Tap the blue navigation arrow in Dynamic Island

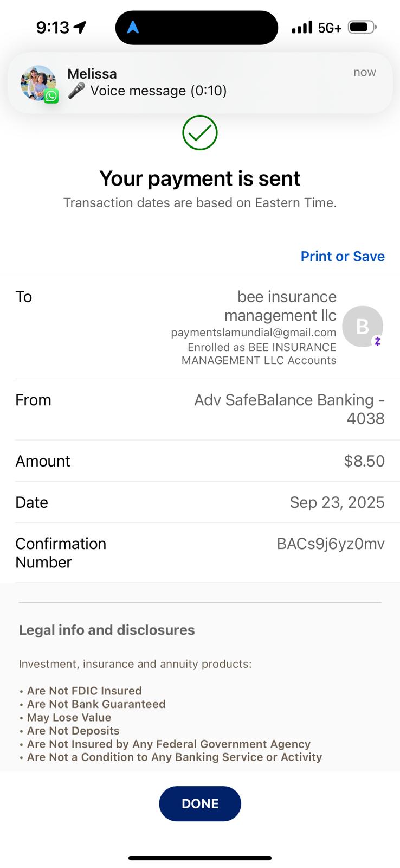133,27
